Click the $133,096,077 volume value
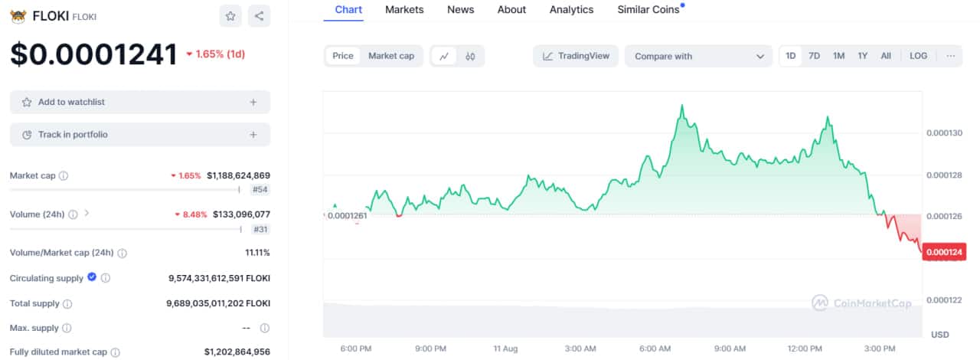980x360 pixels. point(241,214)
